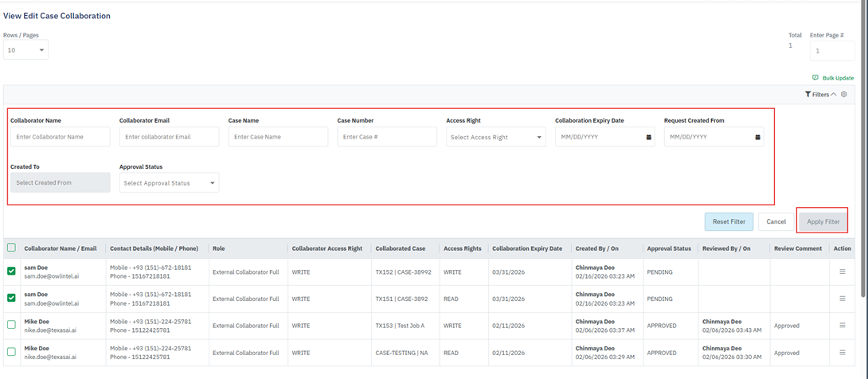The width and height of the screenshot is (868, 379).
Task: Focus the Enter Page # input box
Action: (x=831, y=51)
